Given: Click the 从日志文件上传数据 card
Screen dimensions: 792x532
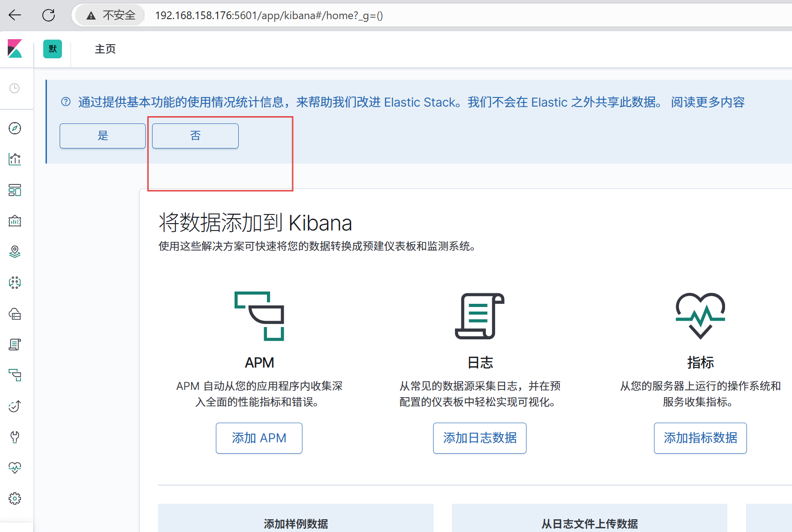Looking at the screenshot, I should pos(589,518).
